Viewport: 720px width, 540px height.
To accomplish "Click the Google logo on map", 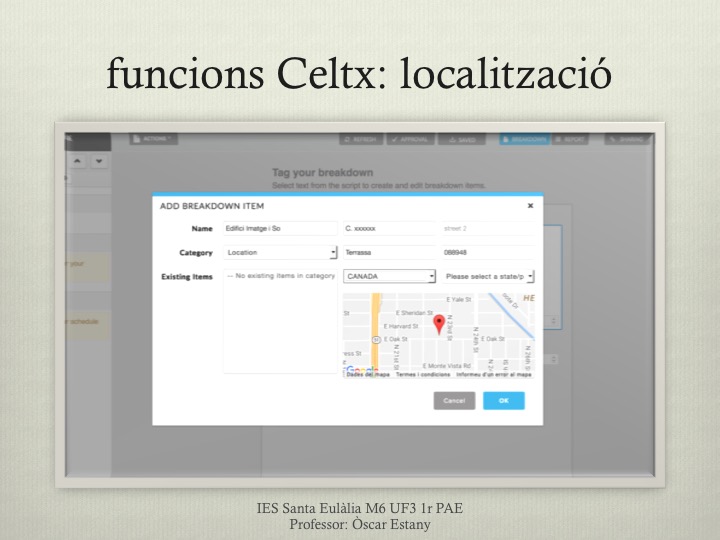I will pos(358,368).
